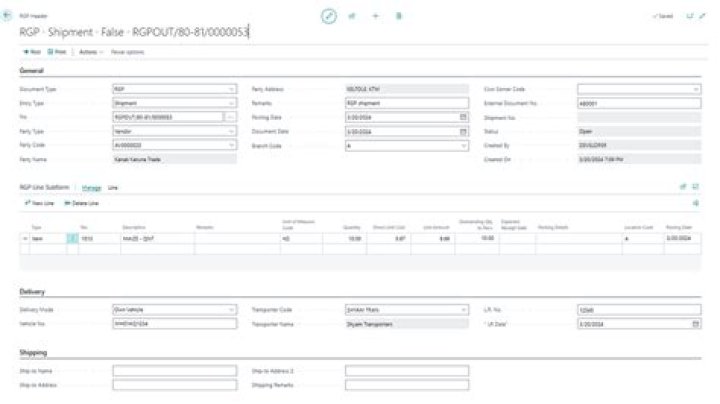Image resolution: width=720 pixels, height=404 pixels.
Task: Expand the Party Type dropdown
Action: tap(231, 131)
